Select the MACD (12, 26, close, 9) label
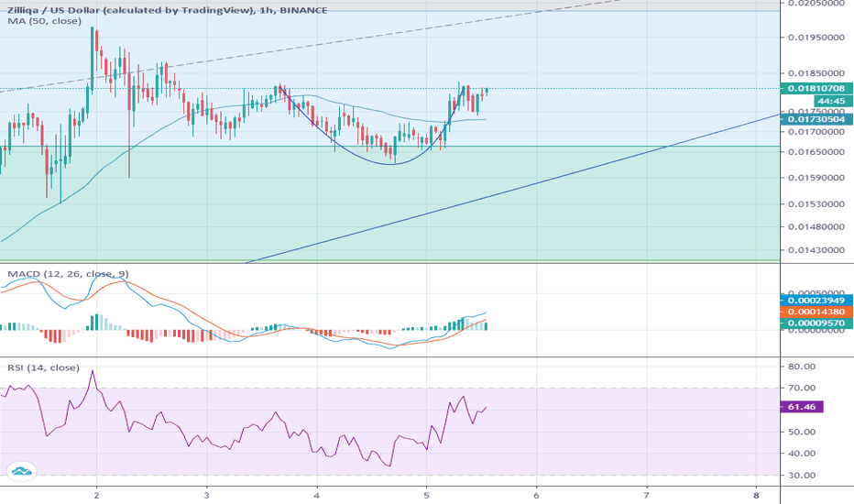Image resolution: width=854 pixels, height=504 pixels. (x=68, y=274)
